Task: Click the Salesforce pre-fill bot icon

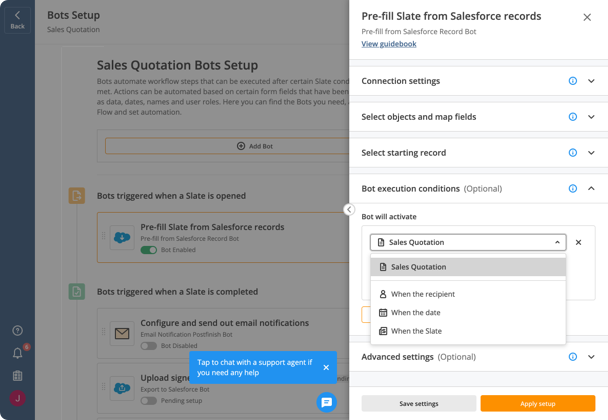Action: (x=122, y=237)
